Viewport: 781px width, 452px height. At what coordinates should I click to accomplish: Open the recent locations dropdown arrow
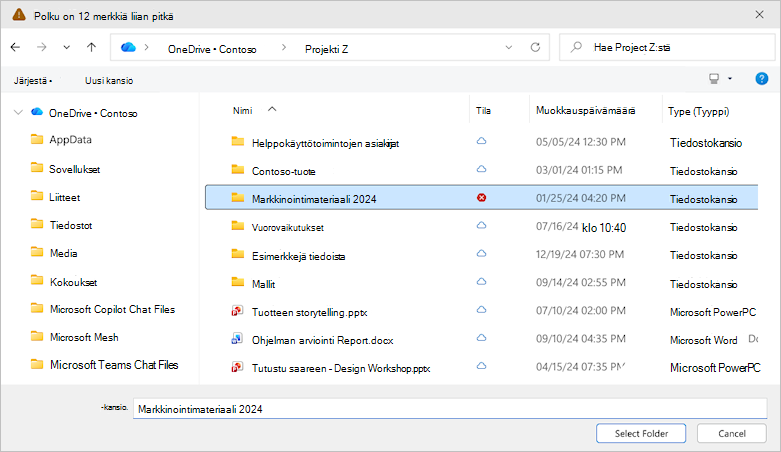tap(66, 47)
